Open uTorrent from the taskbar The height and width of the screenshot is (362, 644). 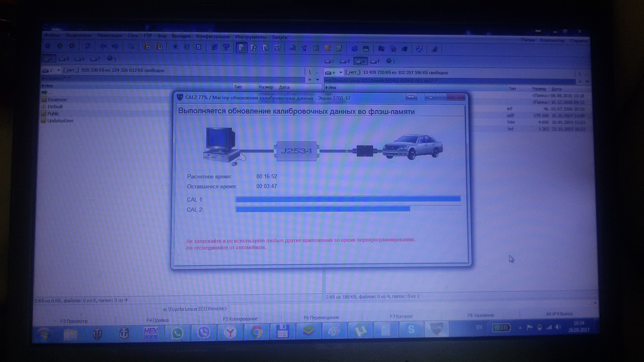[360, 331]
